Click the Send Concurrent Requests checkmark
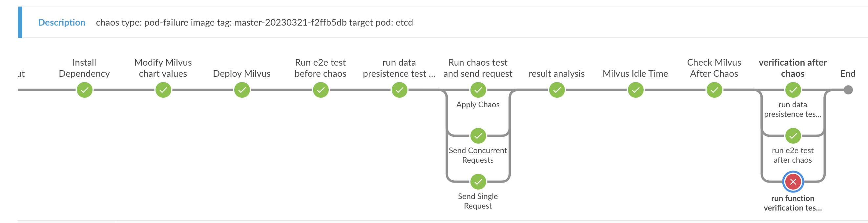The width and height of the screenshot is (868, 223). coord(478,136)
